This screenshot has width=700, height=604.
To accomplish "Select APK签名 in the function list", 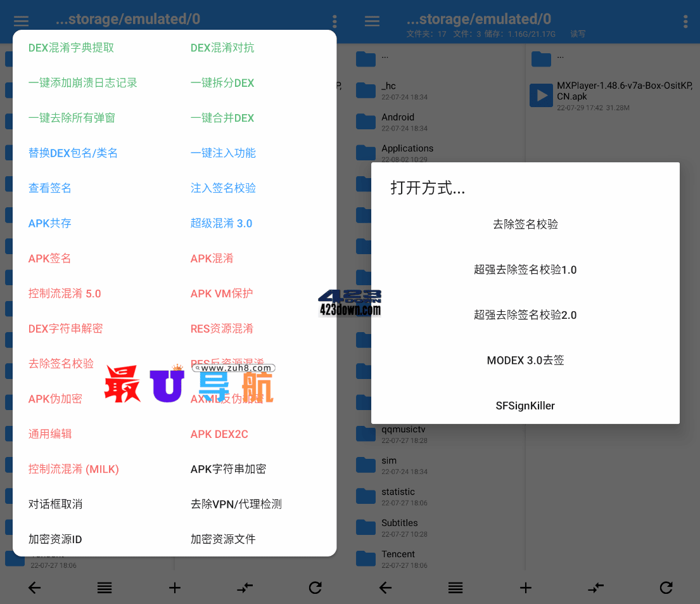I will click(50, 259).
